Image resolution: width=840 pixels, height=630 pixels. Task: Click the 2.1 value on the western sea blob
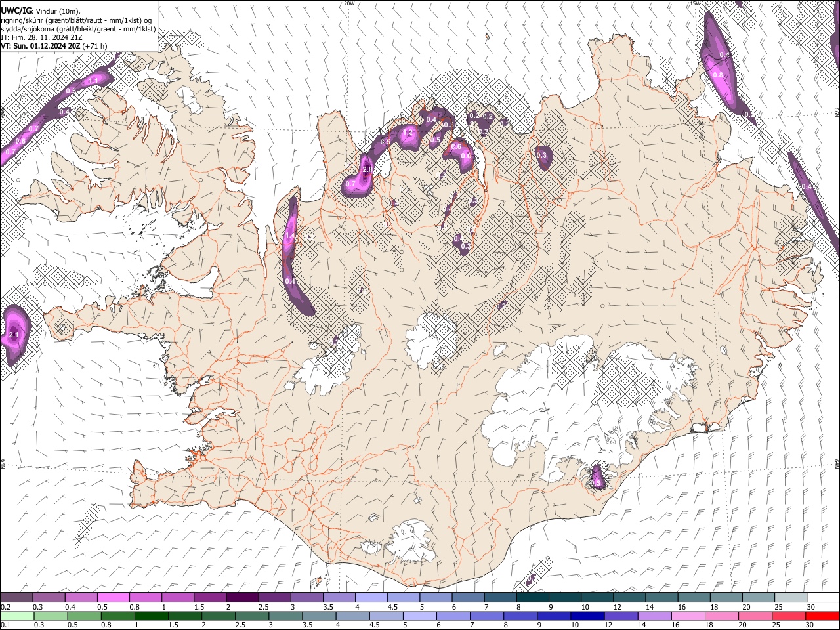click(x=14, y=335)
